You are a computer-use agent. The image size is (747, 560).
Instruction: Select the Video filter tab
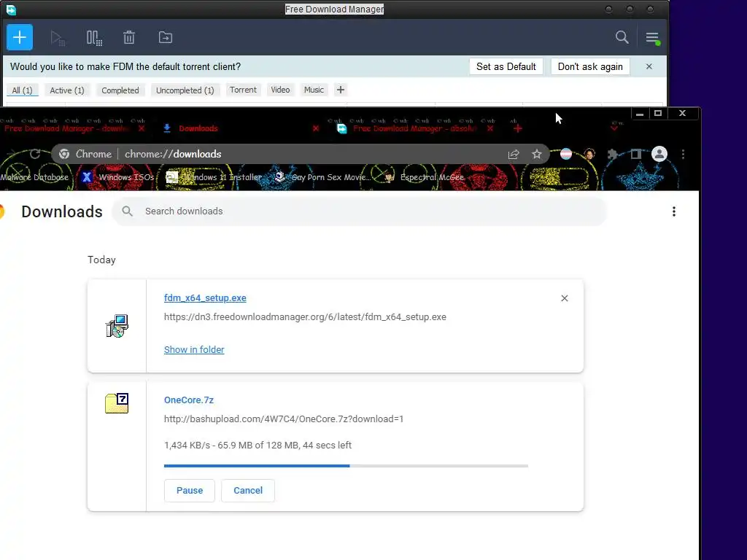click(280, 90)
